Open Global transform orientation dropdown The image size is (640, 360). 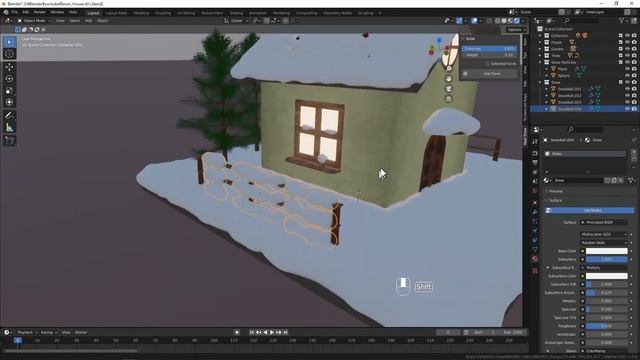coord(236,20)
